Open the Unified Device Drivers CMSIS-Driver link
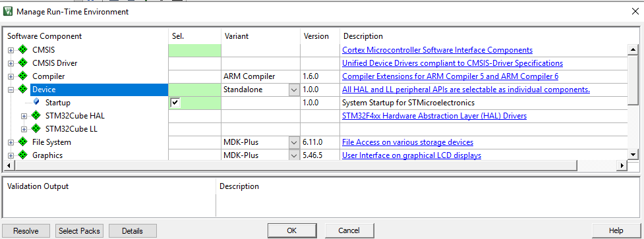 [452, 63]
